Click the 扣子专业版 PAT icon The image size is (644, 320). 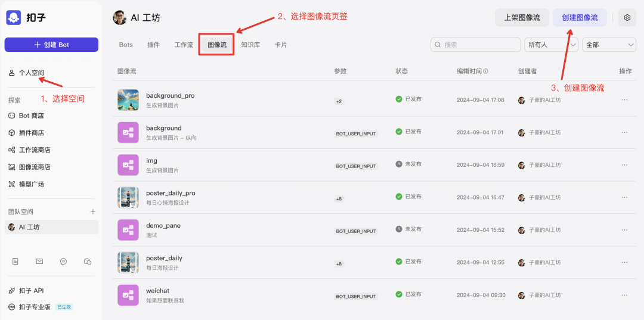tap(11, 307)
